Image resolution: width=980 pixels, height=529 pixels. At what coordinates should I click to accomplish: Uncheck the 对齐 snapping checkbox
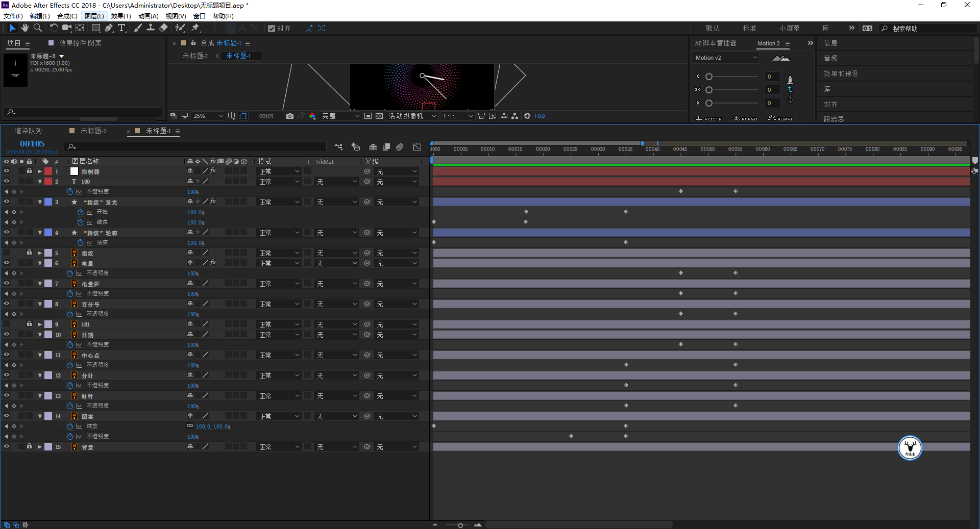coord(272,29)
